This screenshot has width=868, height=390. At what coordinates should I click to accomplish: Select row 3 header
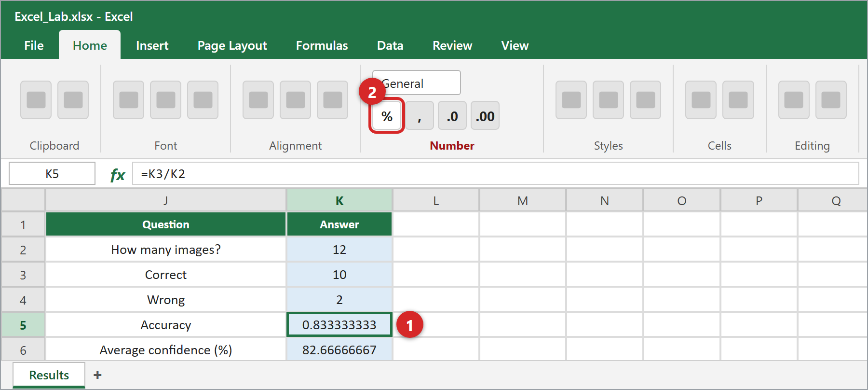(x=23, y=275)
